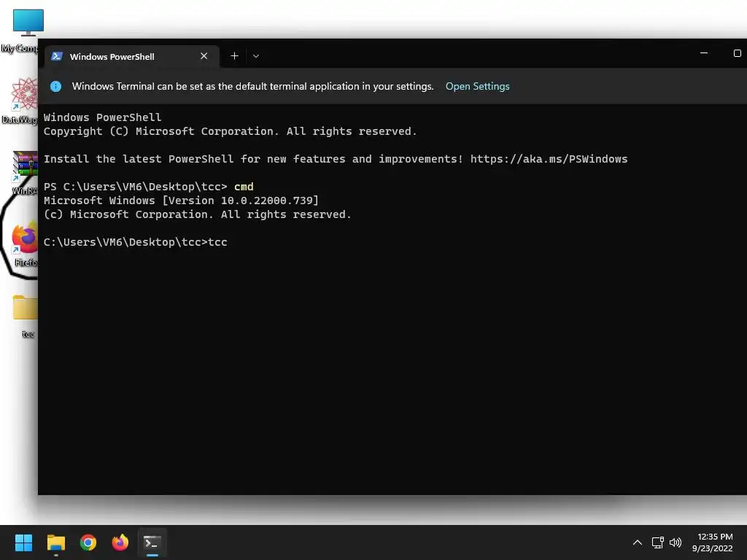Click the Open Settings link
This screenshot has width=747, height=560.
click(x=477, y=86)
